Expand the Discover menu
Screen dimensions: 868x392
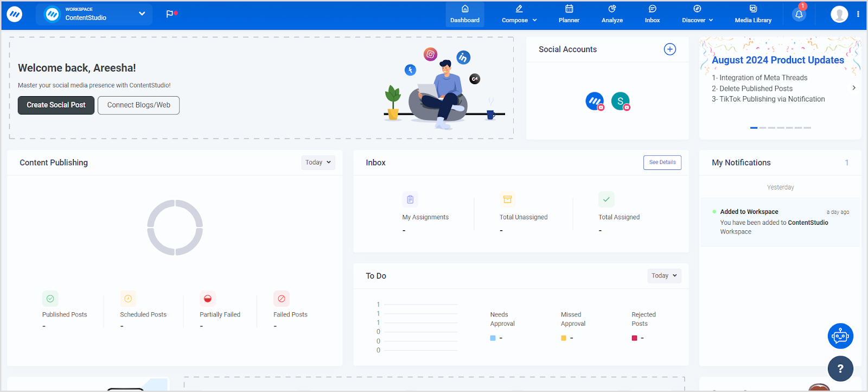coord(698,14)
